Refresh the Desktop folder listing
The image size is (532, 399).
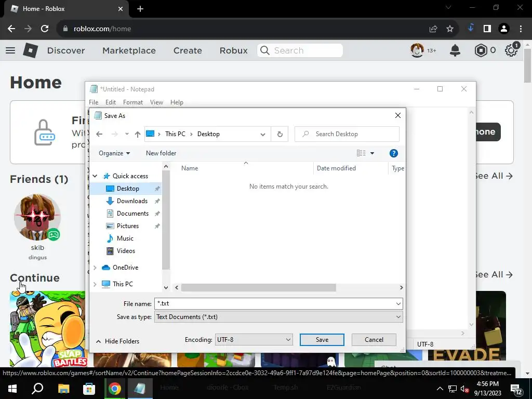[x=280, y=134]
